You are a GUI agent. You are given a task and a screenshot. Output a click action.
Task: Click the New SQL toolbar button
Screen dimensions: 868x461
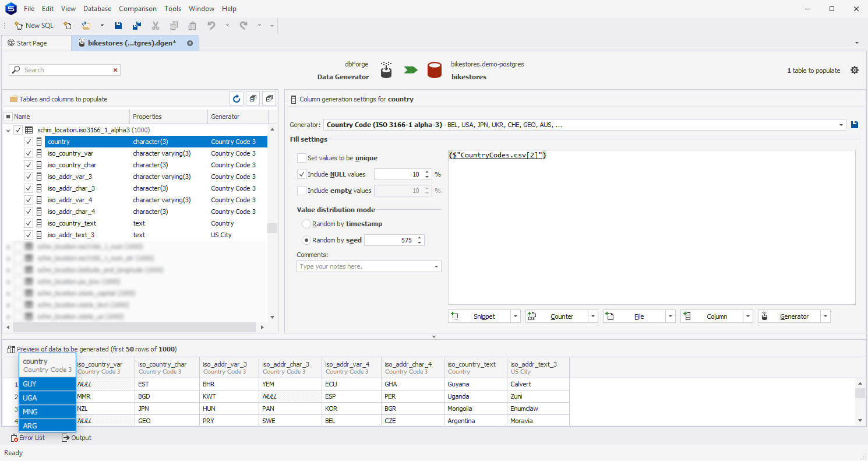coord(34,26)
